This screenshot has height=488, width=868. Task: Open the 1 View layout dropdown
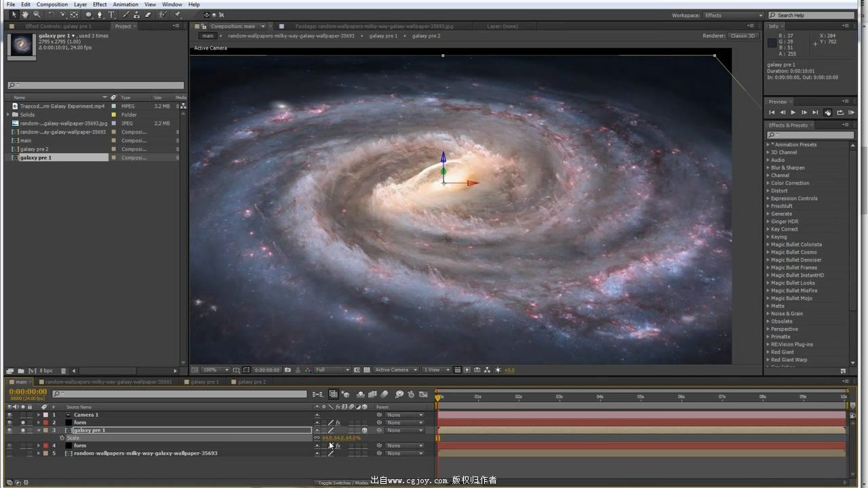coord(436,370)
